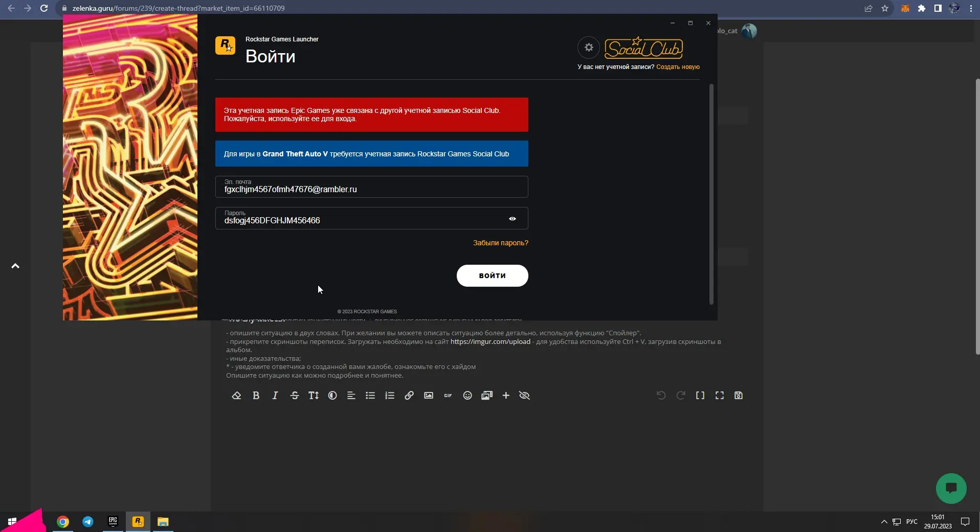Switch to Chrome in the taskbar
Image resolution: width=980 pixels, height=532 pixels.
coord(63,521)
